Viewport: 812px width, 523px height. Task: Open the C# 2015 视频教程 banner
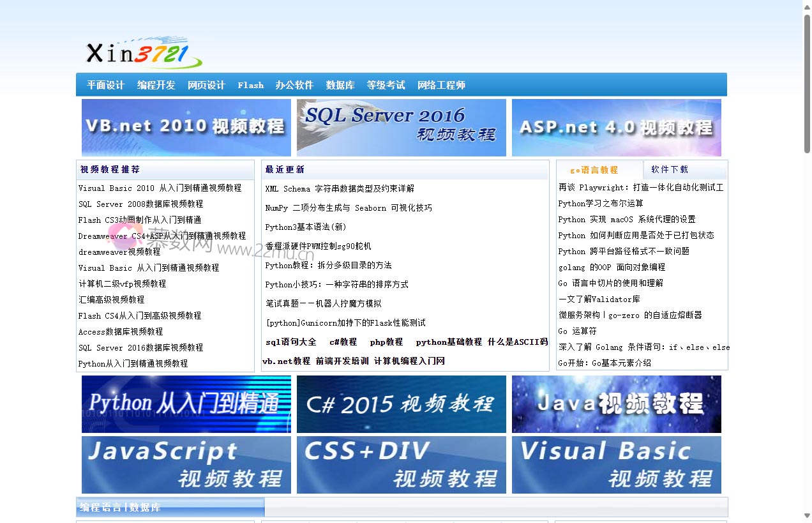pos(401,404)
